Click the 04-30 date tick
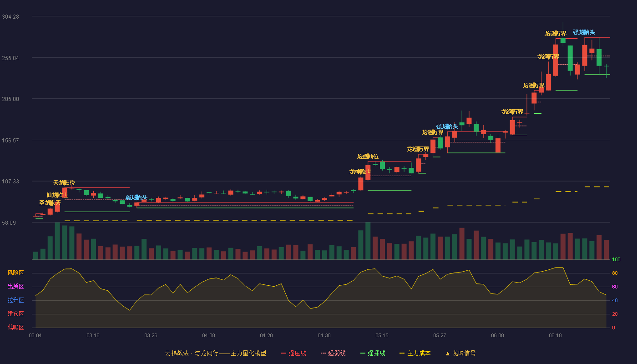637x364 pixels. click(324, 335)
